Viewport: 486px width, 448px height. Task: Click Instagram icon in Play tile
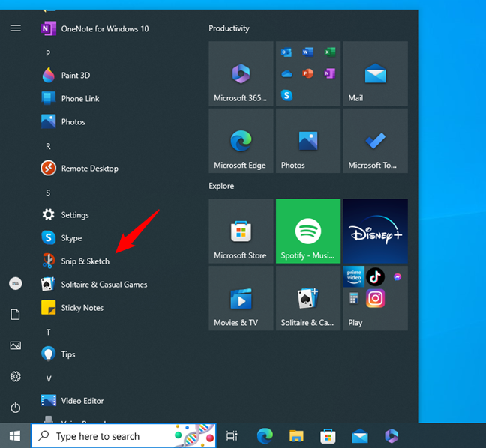(375, 298)
